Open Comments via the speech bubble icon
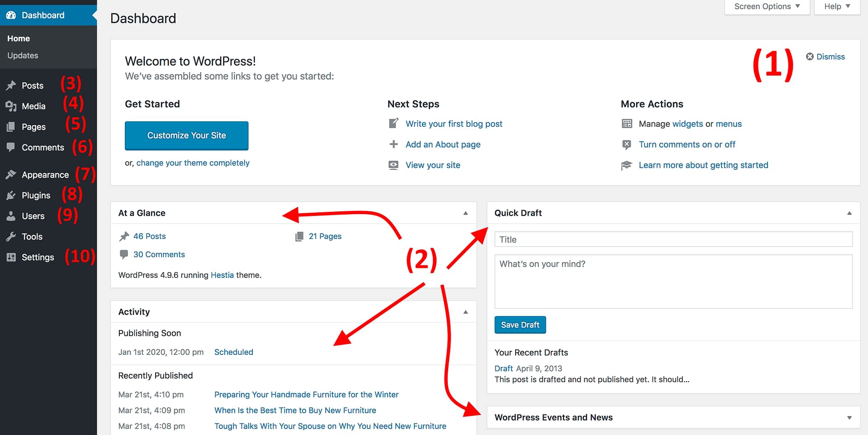 coord(11,147)
